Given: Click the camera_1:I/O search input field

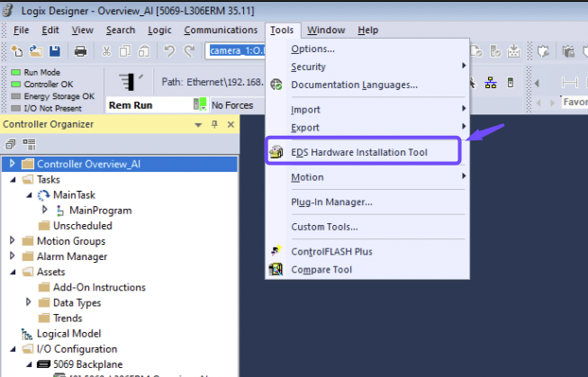Looking at the screenshot, I should [234, 50].
